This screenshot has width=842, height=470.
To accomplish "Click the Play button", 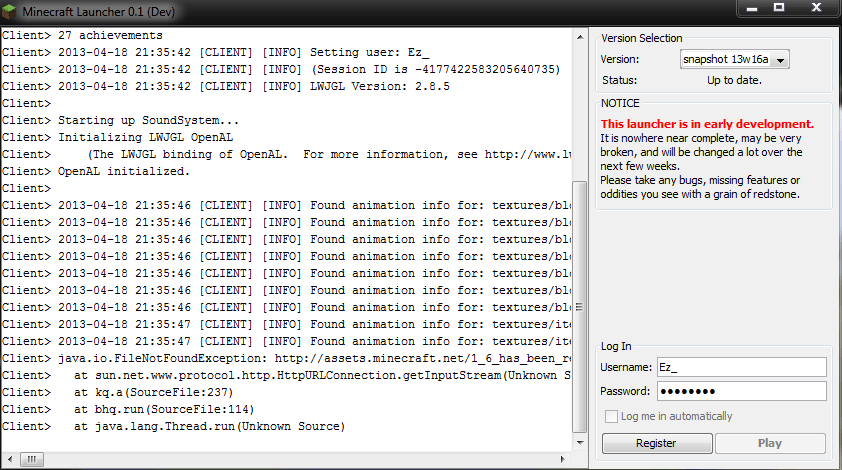I will [x=770, y=443].
